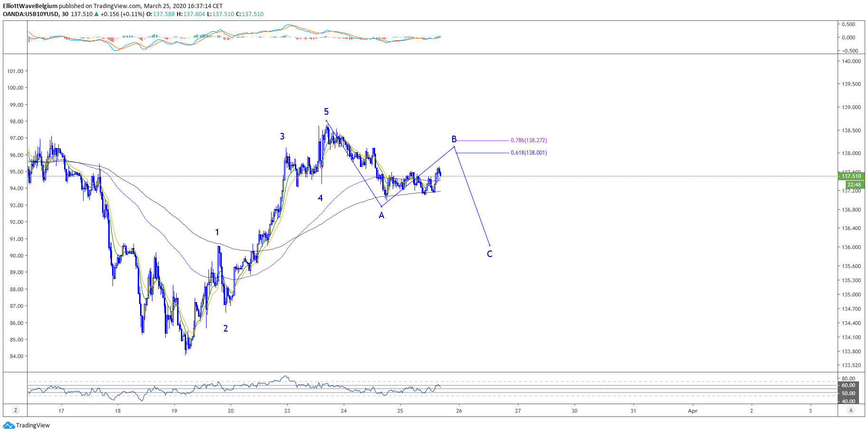
Task: Click the +0.156 (+0.11%) change value
Action: pyautogui.click(x=122, y=14)
